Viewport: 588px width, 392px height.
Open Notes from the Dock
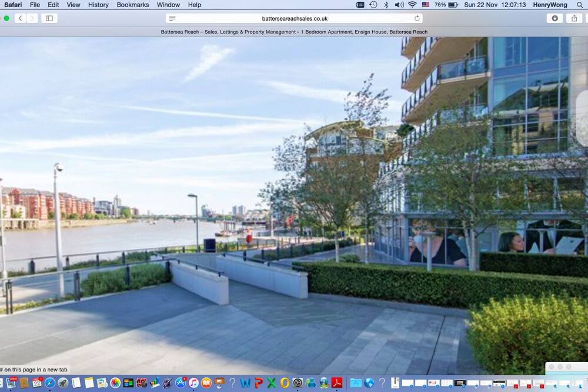click(89, 383)
